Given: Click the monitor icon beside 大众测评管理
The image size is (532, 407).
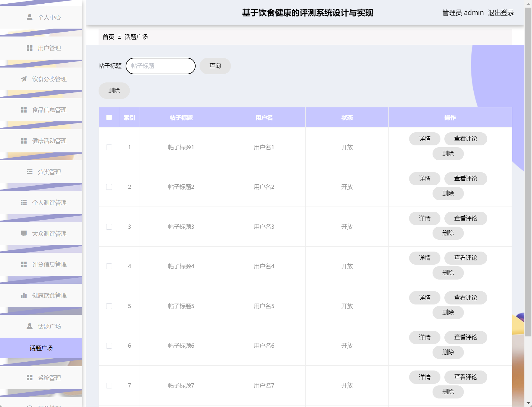Looking at the screenshot, I should [24, 234].
